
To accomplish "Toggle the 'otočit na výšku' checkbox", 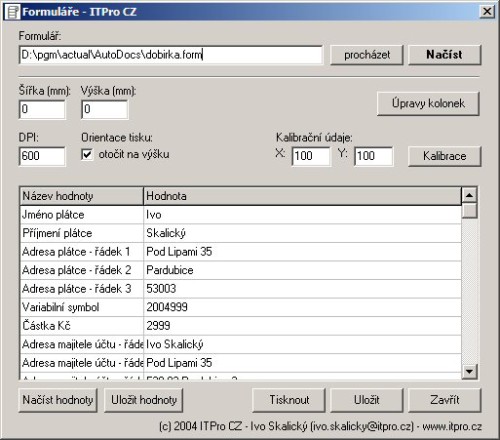I will [x=87, y=155].
